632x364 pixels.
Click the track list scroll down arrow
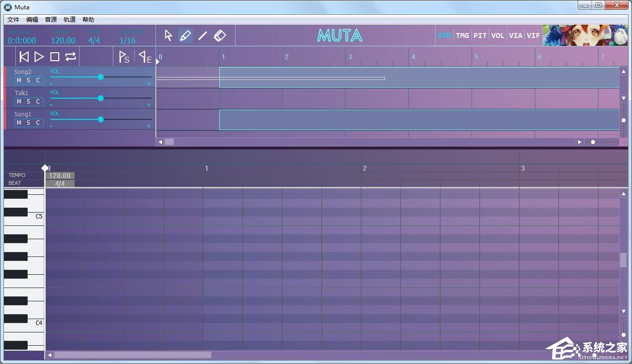pos(624,99)
